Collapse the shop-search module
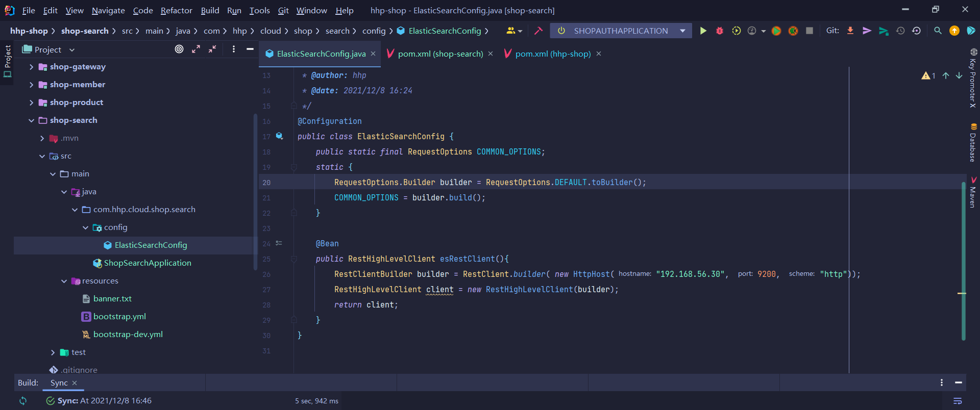 (x=31, y=120)
